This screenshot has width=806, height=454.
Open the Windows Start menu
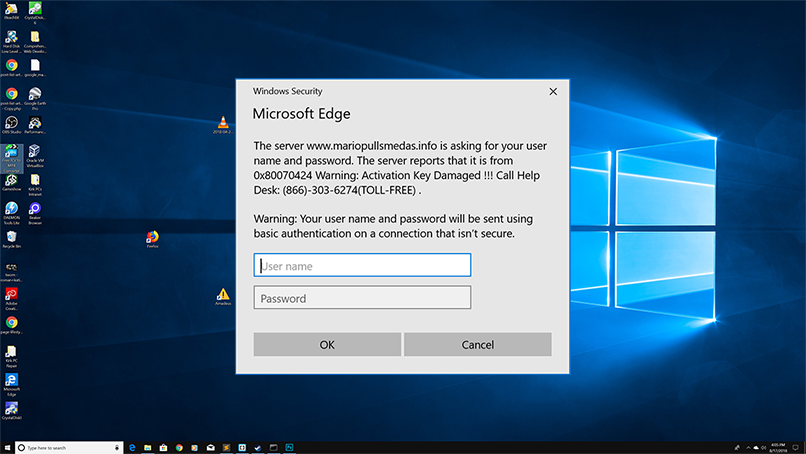(7, 447)
